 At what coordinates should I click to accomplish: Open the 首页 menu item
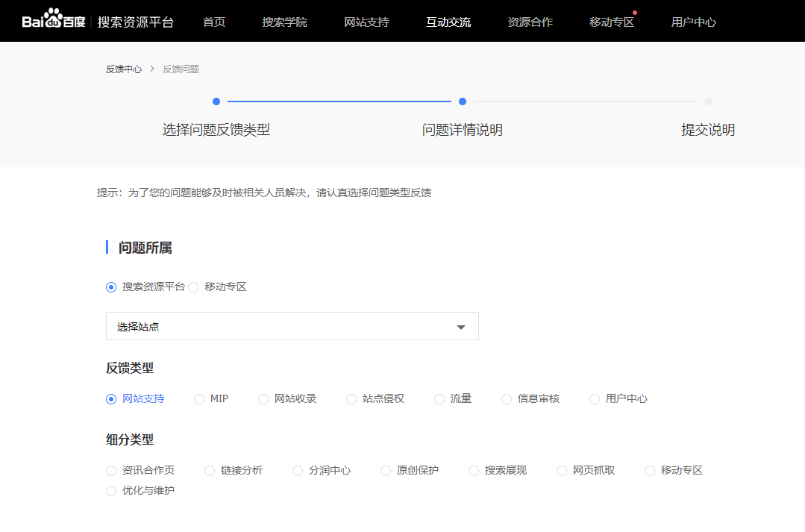tap(214, 22)
